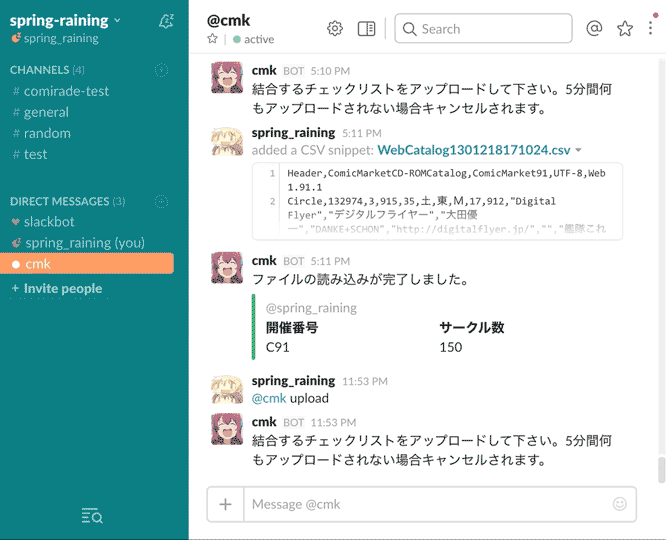Star the @cmk conversation
The image size is (666, 540).
[x=212, y=39]
